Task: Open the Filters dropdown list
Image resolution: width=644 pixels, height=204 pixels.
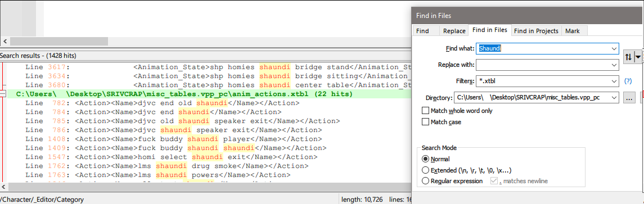Action: pyautogui.click(x=614, y=81)
